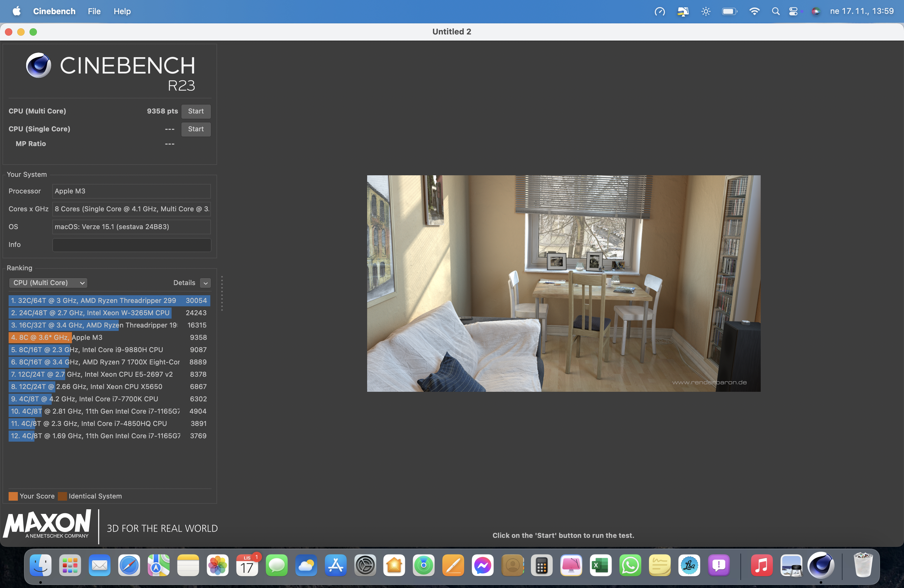Click the Details label in Ranking

[x=184, y=283]
